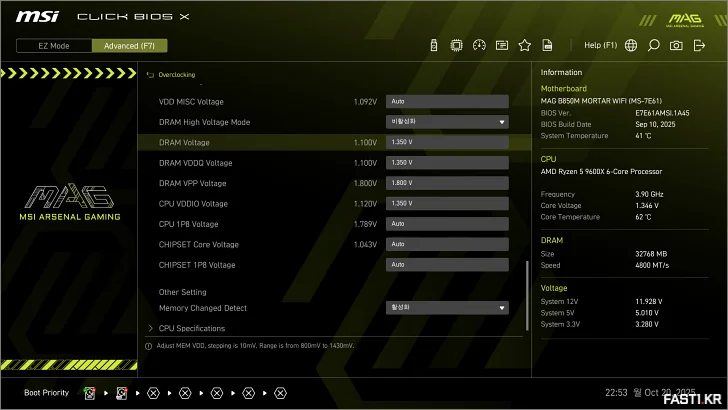Click the MAG logo in header
The width and height of the screenshot is (728, 410).
point(685,20)
